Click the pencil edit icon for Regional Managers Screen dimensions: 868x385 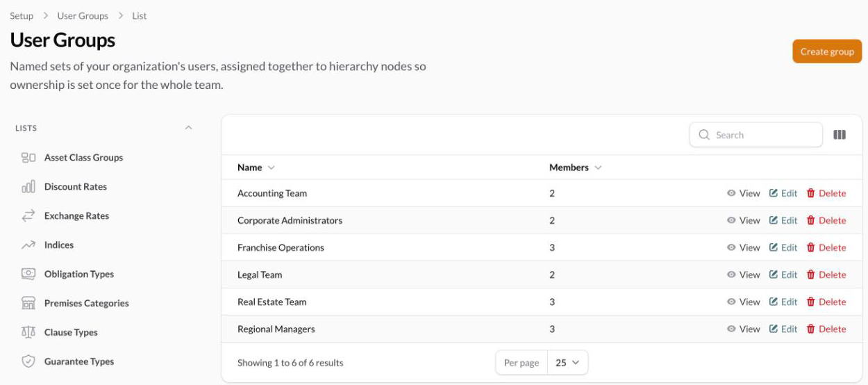(774, 329)
